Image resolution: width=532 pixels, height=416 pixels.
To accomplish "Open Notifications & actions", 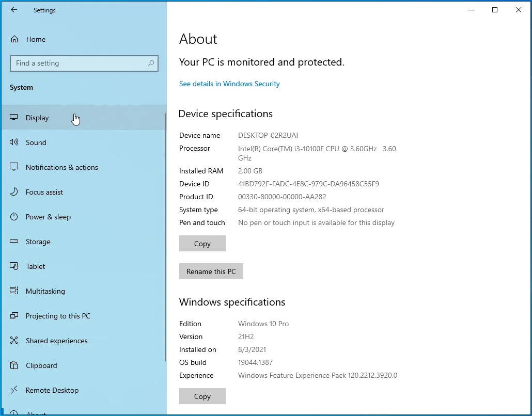I will tap(83, 167).
